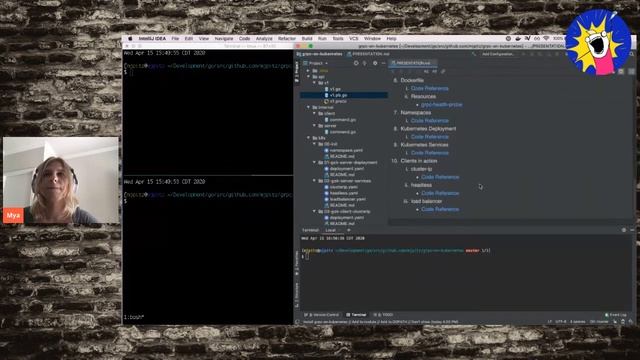
Task: Collapse the client folder
Action: point(315,113)
